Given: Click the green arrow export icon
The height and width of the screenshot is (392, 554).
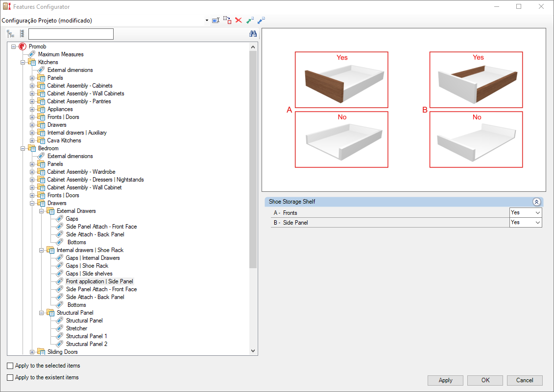Looking at the screenshot, I should click(250, 21).
